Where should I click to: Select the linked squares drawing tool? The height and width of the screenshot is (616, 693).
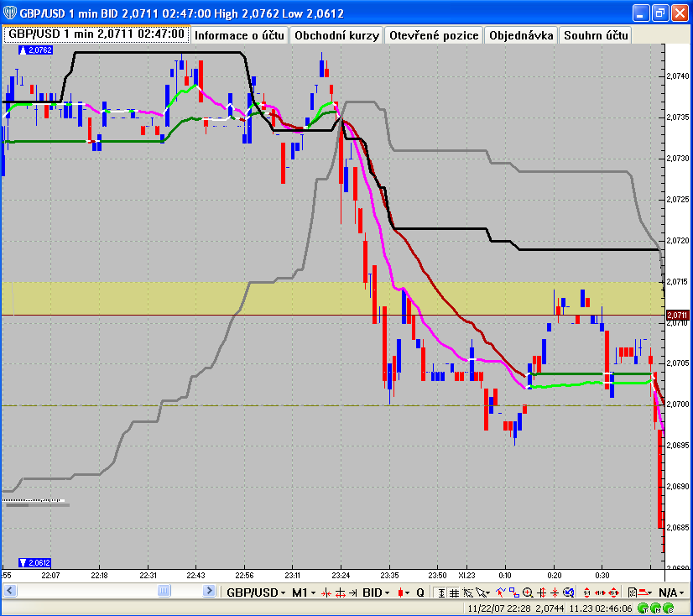pos(514,593)
